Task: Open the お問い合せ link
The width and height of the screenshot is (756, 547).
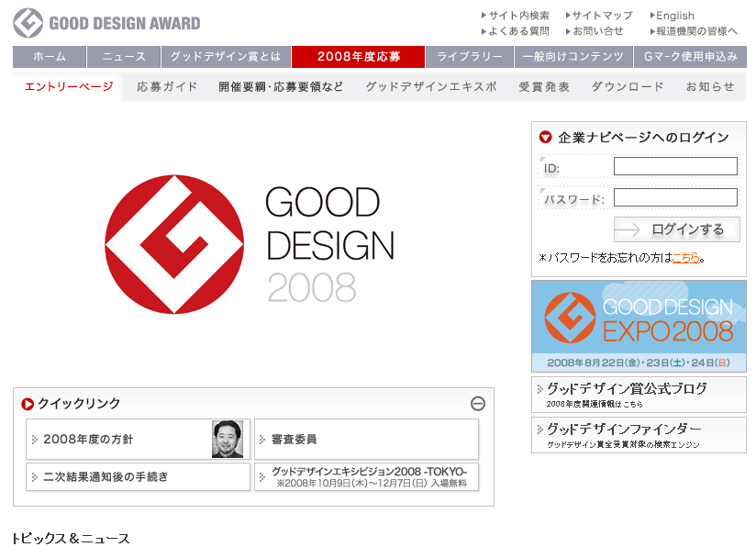Action: (x=594, y=31)
